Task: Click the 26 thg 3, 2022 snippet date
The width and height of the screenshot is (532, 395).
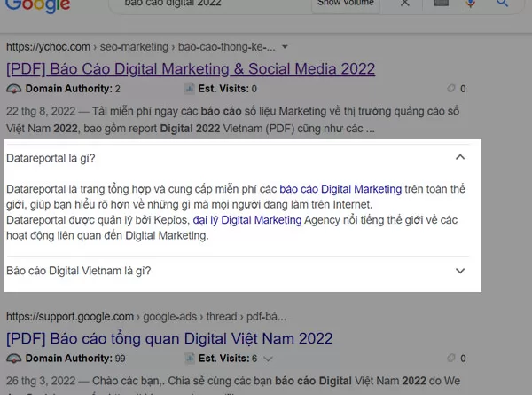Action: click(x=41, y=381)
